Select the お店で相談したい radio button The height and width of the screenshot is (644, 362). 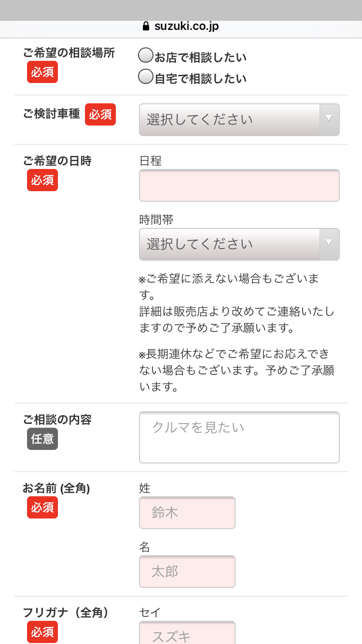click(146, 56)
